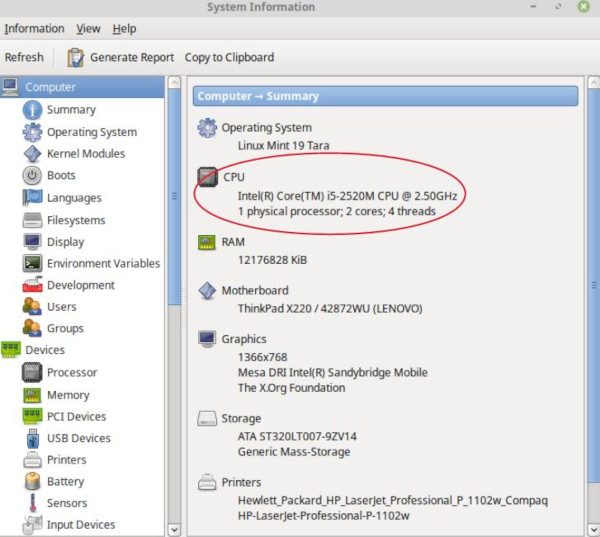Click Copy to Clipboard button
The image size is (600, 537).
click(229, 57)
